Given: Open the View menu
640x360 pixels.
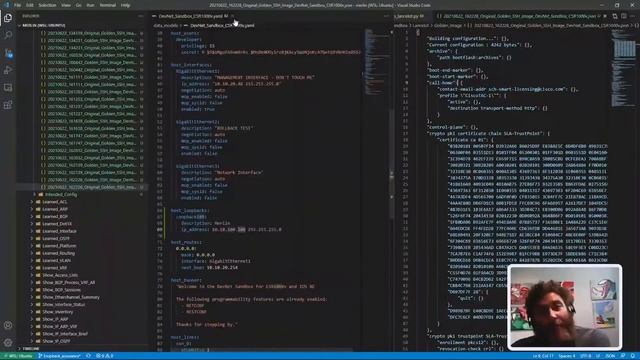Looking at the screenshot, I should (x=66, y=5).
